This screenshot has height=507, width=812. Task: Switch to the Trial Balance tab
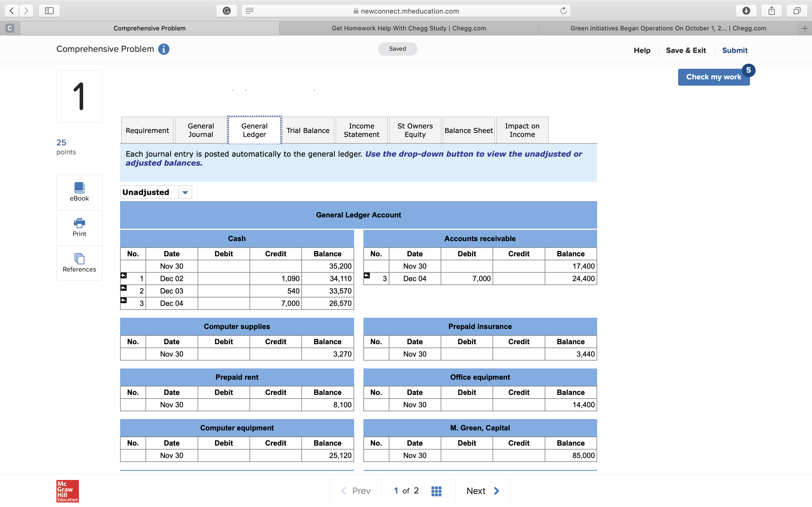coord(308,130)
